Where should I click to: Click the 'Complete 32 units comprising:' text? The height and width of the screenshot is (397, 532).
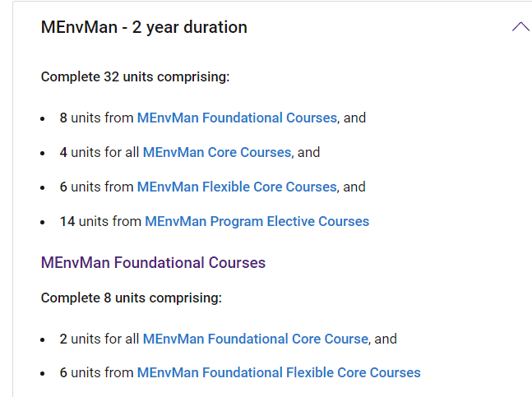pyautogui.click(x=135, y=77)
